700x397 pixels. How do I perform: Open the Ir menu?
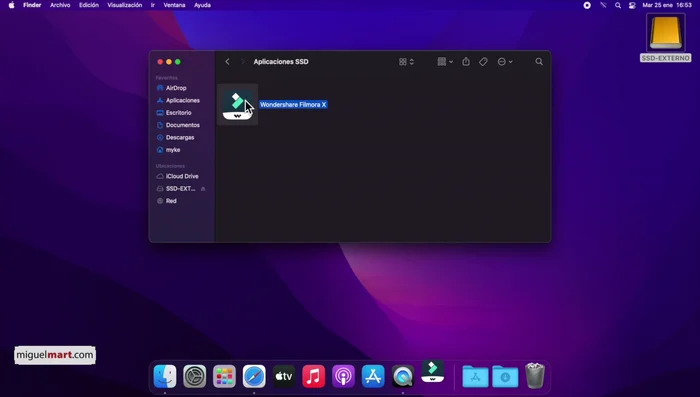click(x=153, y=5)
